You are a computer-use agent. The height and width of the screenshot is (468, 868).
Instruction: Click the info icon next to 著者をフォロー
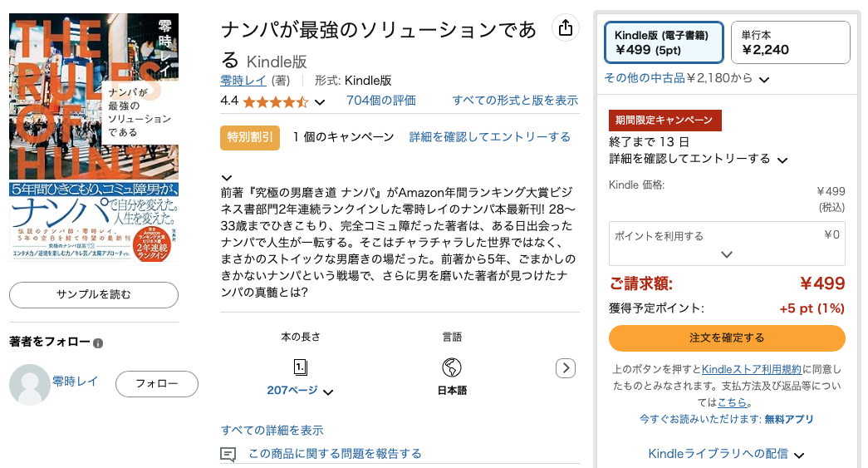pos(98,342)
